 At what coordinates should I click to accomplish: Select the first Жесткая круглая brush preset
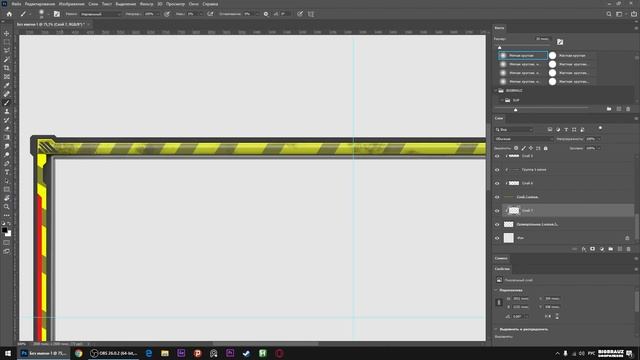571,56
